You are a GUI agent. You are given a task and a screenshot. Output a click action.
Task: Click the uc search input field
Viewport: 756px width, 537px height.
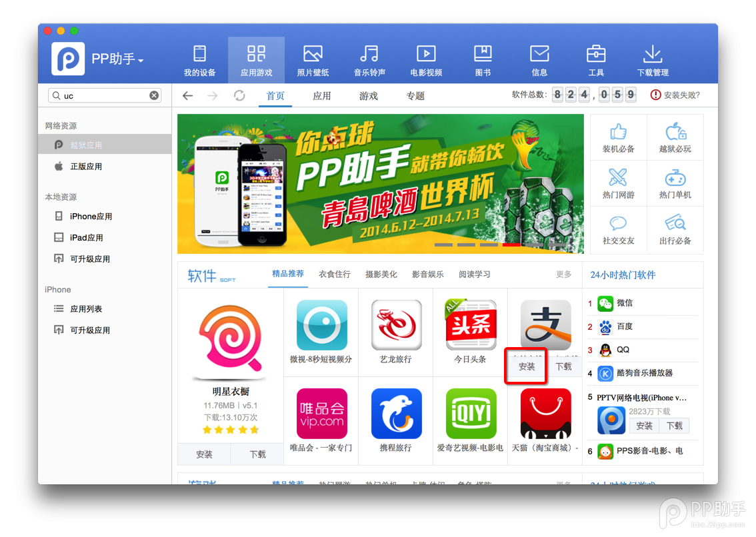104,95
